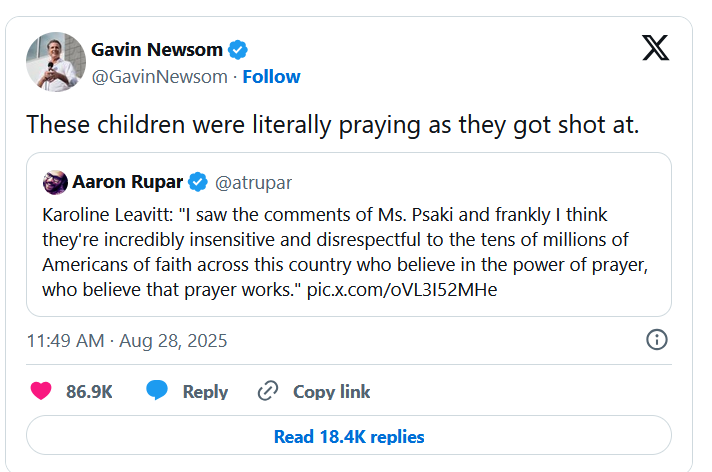Click the Reply text label
712x472 pixels.
[205, 392]
